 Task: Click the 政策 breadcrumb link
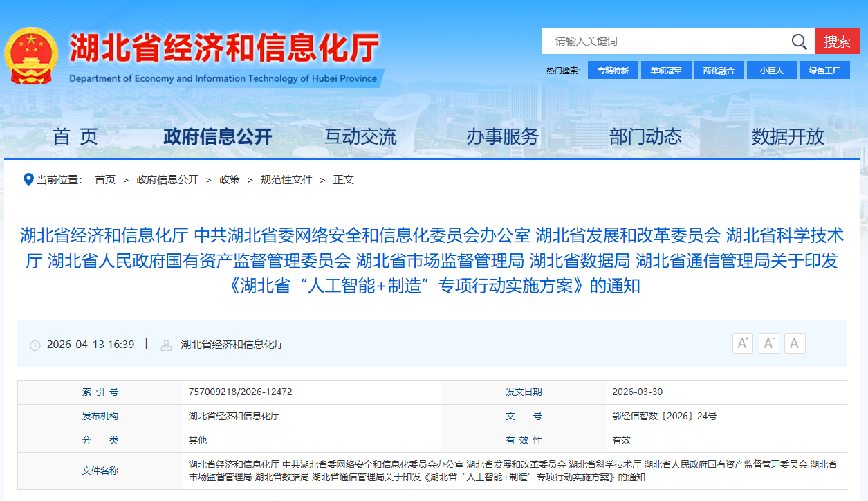point(229,179)
